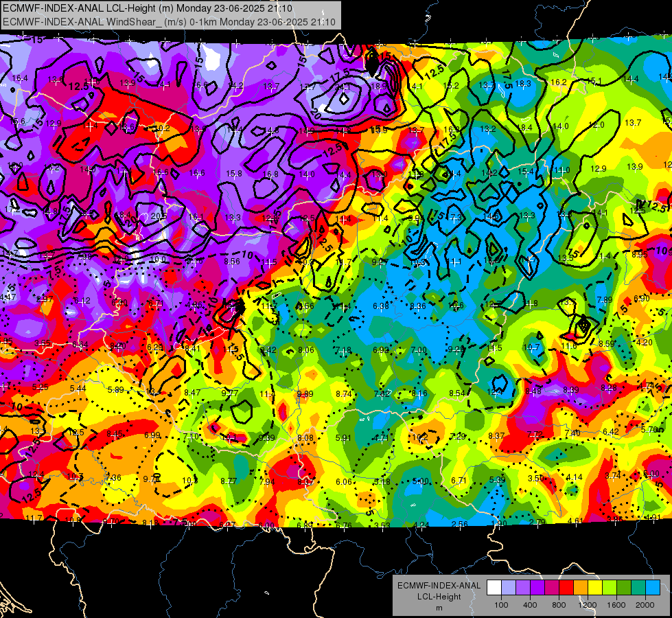Click the legend label 1600

(616, 605)
